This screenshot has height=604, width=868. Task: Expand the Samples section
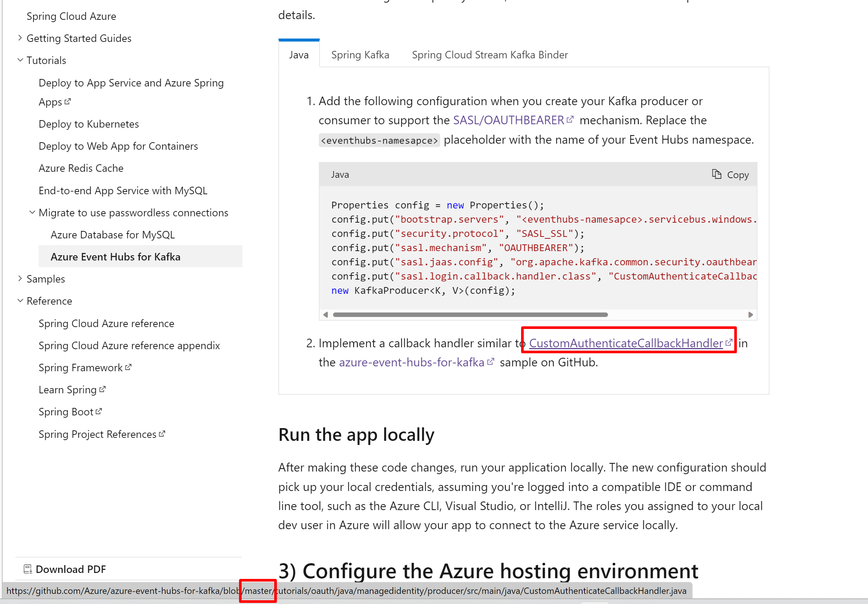click(20, 278)
